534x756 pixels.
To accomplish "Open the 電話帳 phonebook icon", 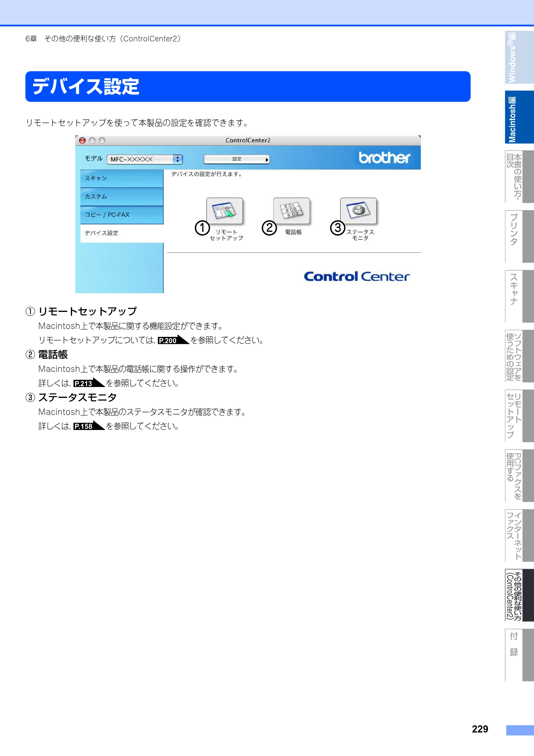I will [291, 211].
